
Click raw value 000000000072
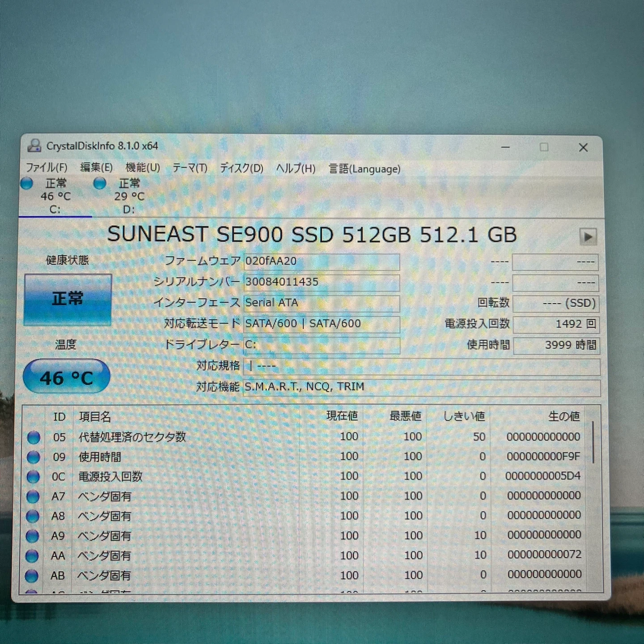point(544,555)
